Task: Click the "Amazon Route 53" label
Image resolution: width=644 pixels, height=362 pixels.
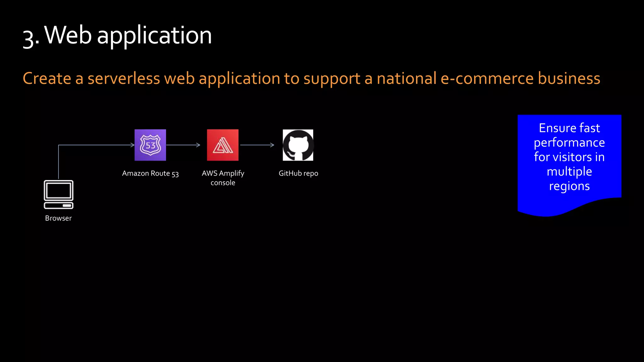Action: pyautogui.click(x=150, y=173)
